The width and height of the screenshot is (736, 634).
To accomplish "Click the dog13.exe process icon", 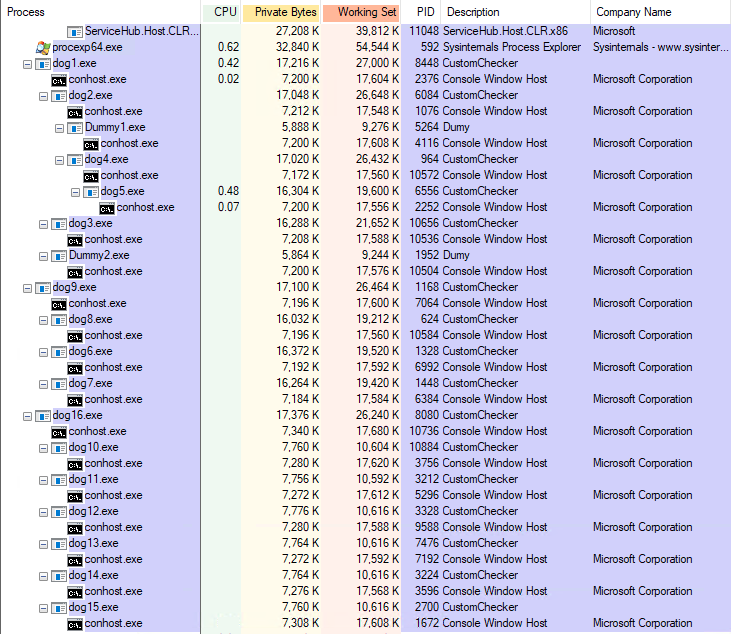I will tap(59, 544).
